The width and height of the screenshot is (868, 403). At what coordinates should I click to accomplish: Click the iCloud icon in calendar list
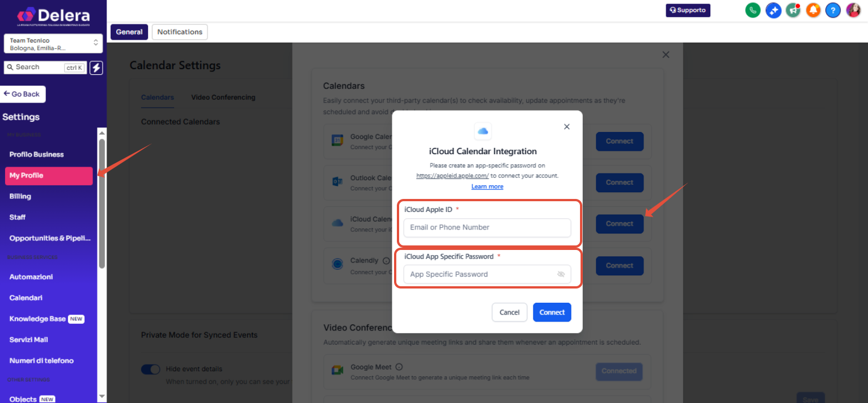pyautogui.click(x=337, y=223)
